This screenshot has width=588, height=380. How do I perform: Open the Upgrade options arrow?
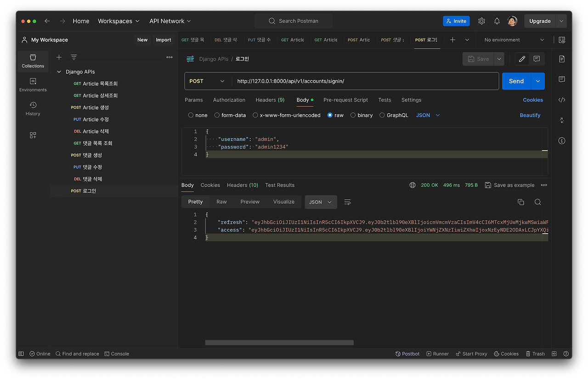[x=561, y=21]
